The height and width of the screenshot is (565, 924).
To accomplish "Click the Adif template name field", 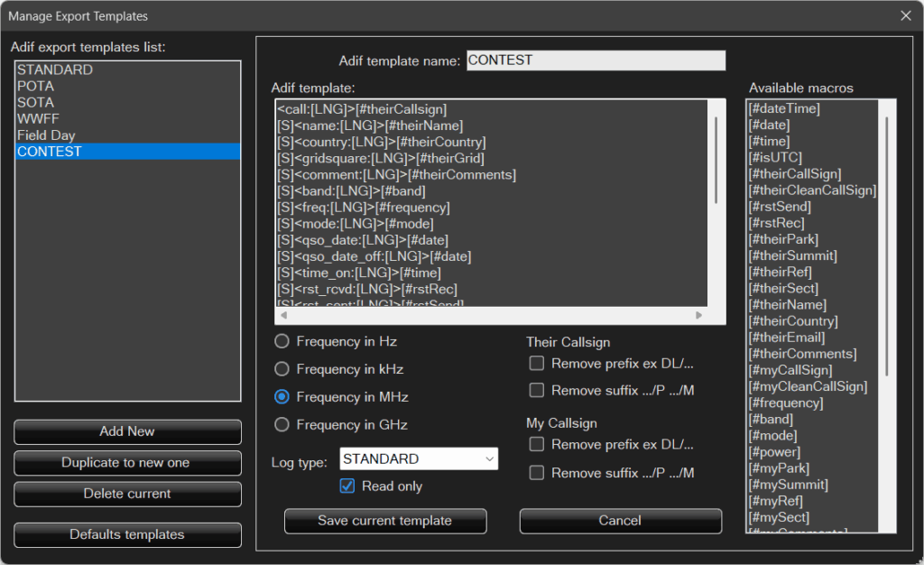I will click(x=595, y=60).
